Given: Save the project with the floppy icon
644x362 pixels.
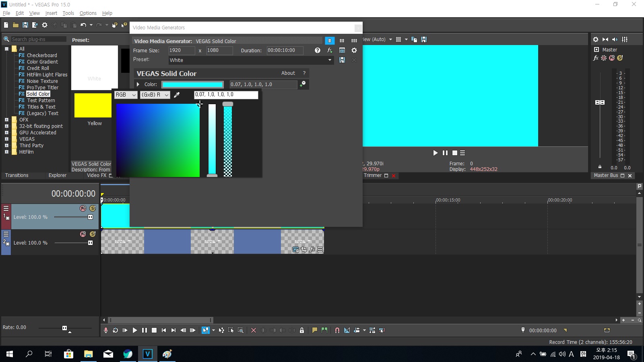Looking at the screenshot, I should coord(25,25).
